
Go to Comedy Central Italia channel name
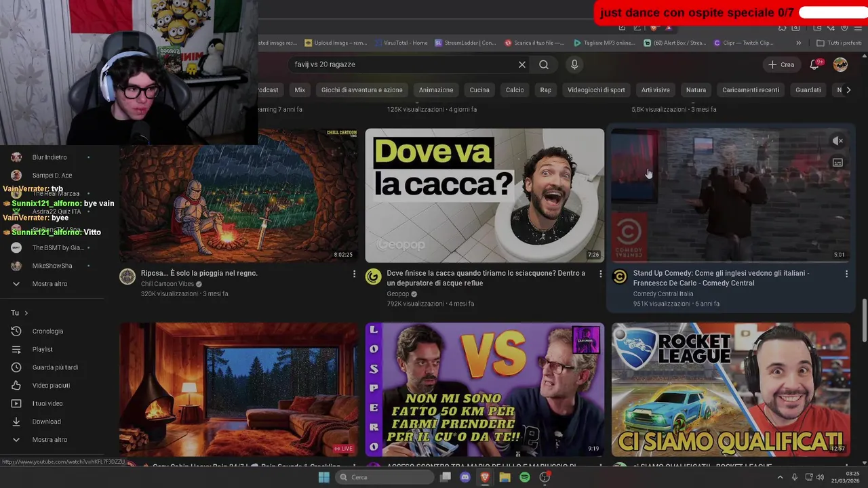663,294
